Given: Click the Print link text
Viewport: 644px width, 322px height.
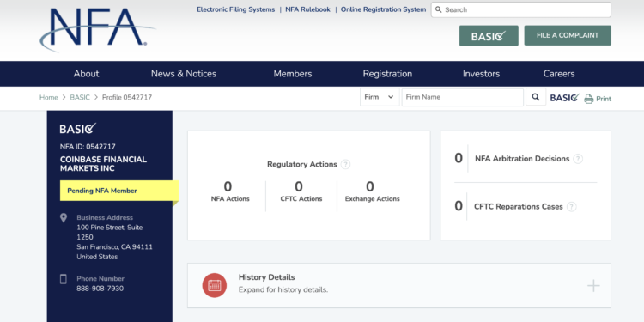Looking at the screenshot, I should point(604,99).
